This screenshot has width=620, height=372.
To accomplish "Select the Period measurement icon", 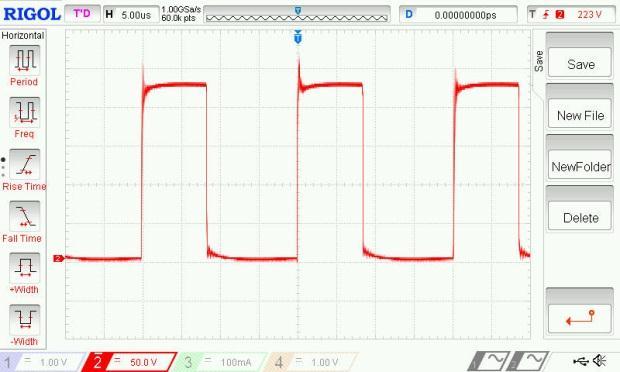I will (24, 60).
